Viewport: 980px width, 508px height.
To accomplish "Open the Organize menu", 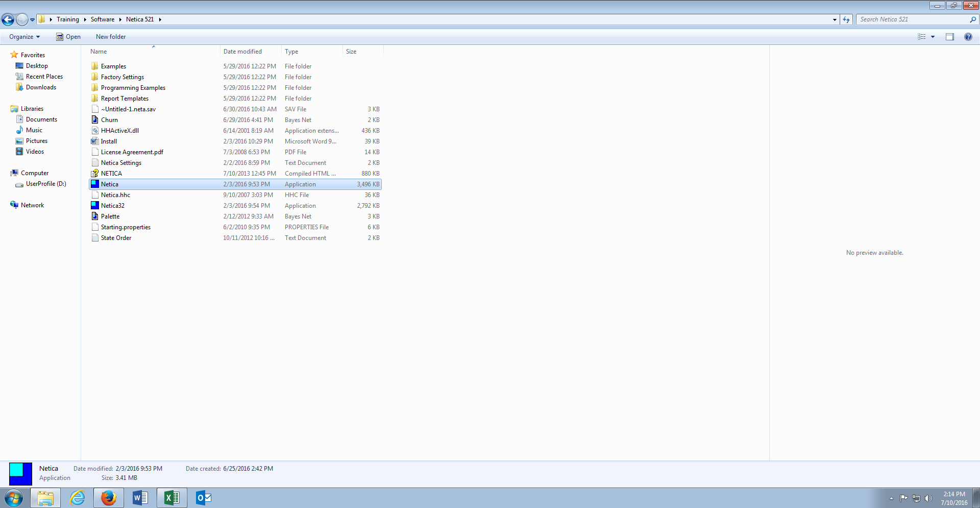I will [24, 37].
